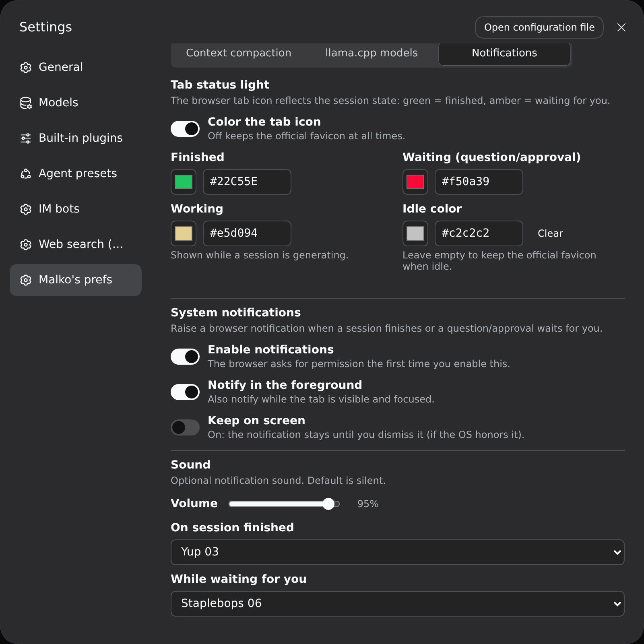The width and height of the screenshot is (644, 644).
Task: Turn on Keep on screen switch
Action: coord(185,427)
